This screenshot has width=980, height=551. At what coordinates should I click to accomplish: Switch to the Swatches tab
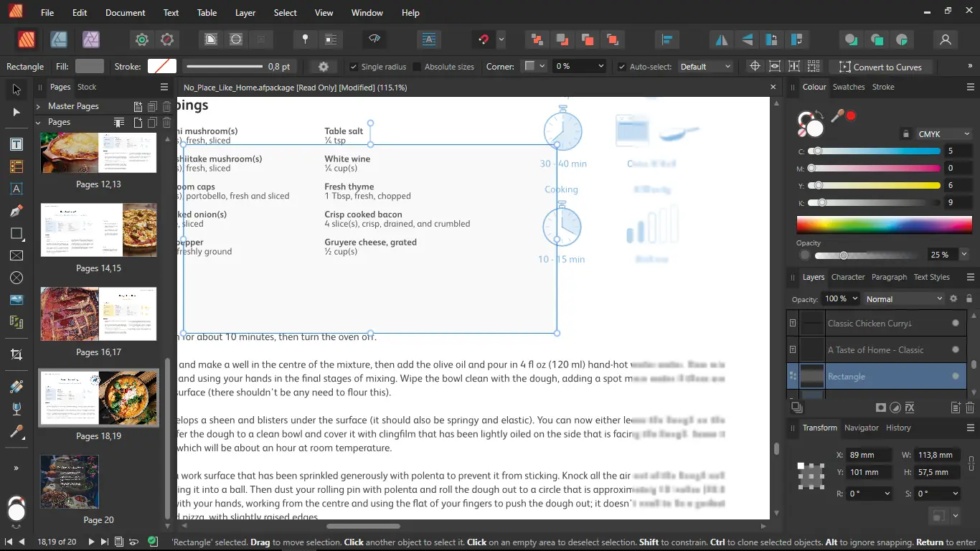click(x=849, y=87)
